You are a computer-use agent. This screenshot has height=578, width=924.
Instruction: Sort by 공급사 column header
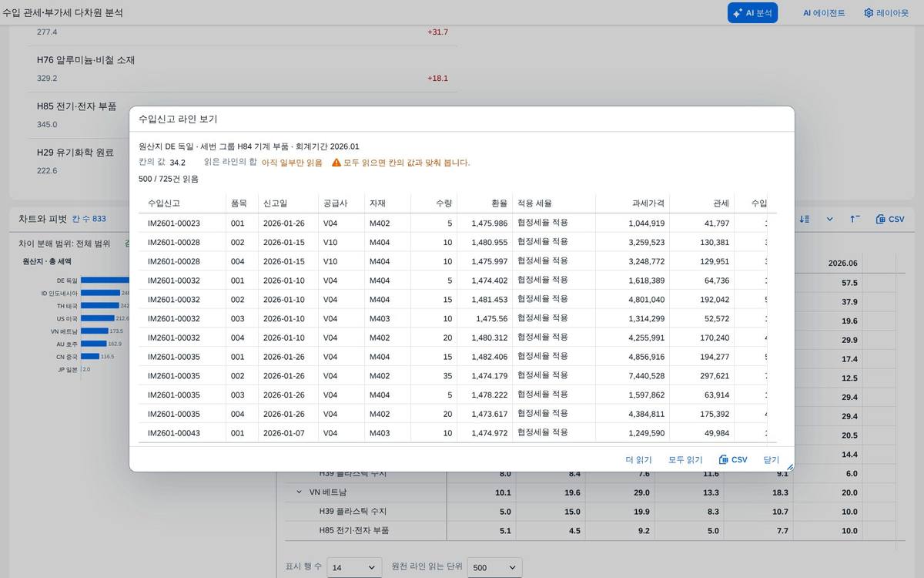(341, 203)
